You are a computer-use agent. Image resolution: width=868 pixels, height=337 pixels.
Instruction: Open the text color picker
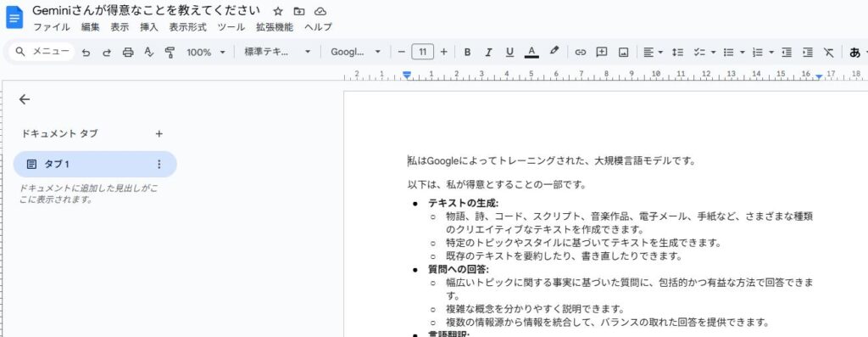click(531, 52)
